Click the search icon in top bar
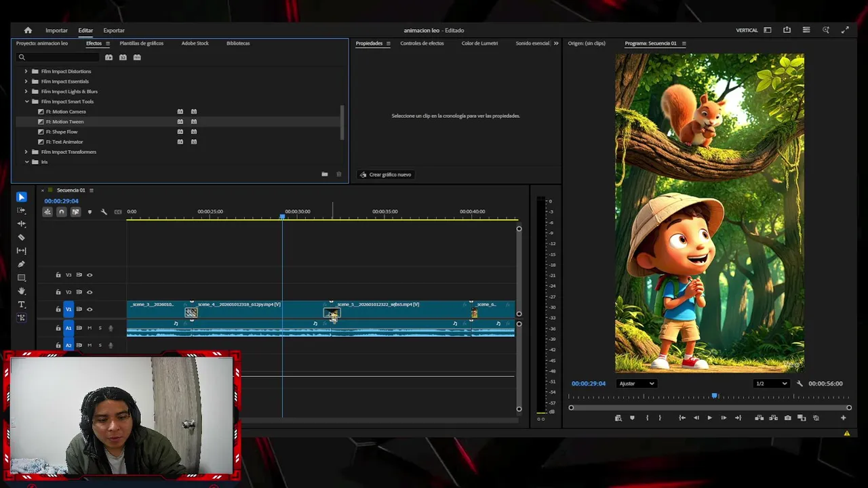The image size is (868, 488). [x=826, y=30]
